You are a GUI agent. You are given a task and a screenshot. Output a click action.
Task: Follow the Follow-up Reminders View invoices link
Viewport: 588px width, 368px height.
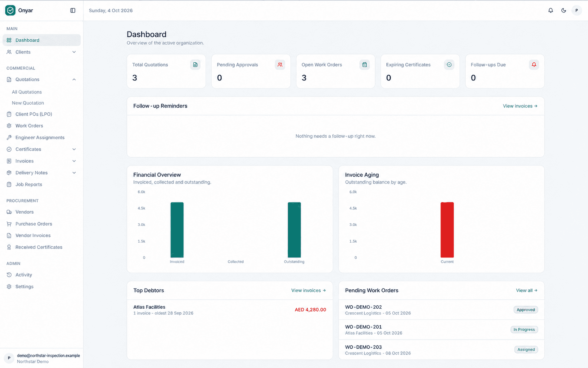[520, 106]
